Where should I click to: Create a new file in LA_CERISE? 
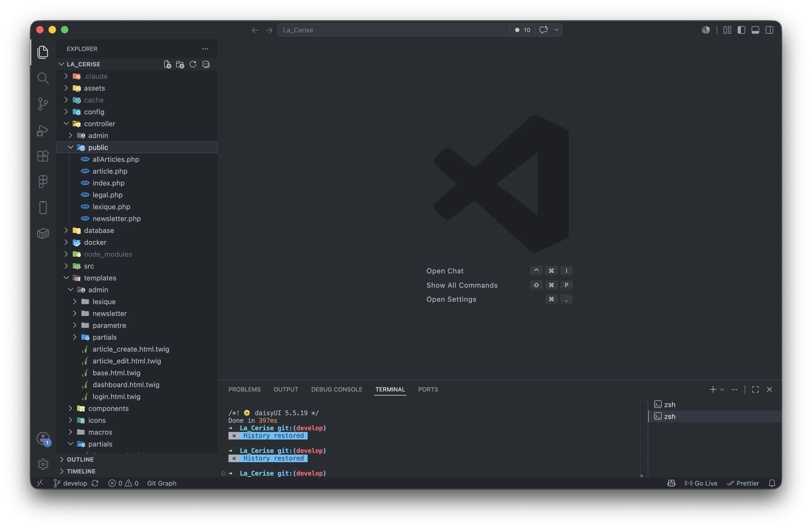pos(168,64)
